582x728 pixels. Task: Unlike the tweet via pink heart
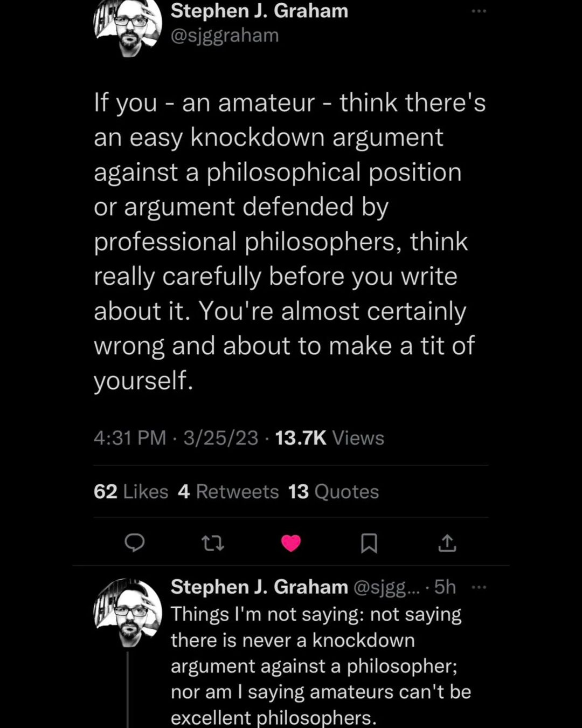[291, 543]
